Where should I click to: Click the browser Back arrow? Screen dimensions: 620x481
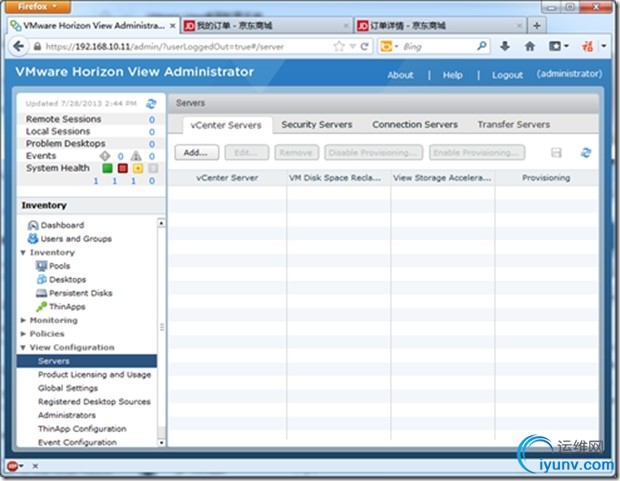click(x=18, y=47)
